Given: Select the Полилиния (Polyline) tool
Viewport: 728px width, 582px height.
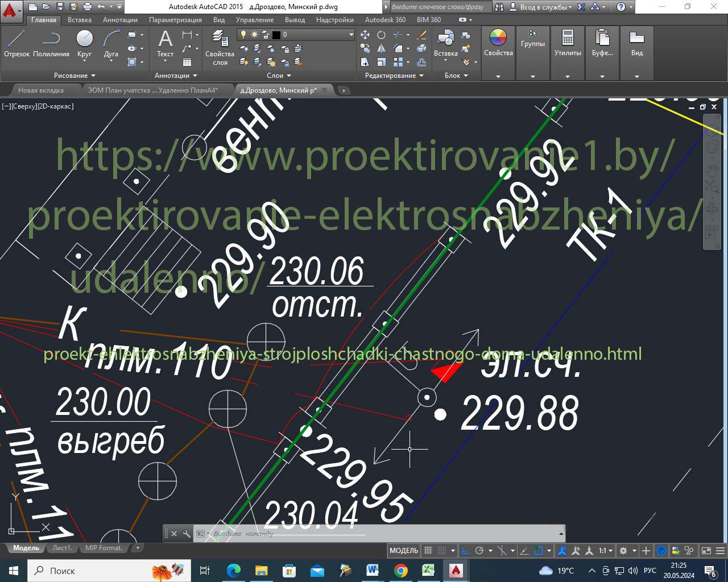Looking at the screenshot, I should (51, 43).
